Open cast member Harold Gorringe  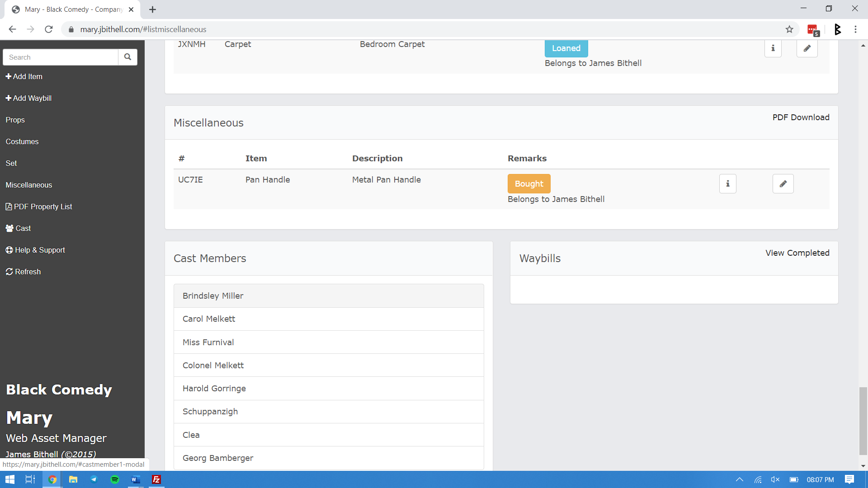(x=214, y=389)
